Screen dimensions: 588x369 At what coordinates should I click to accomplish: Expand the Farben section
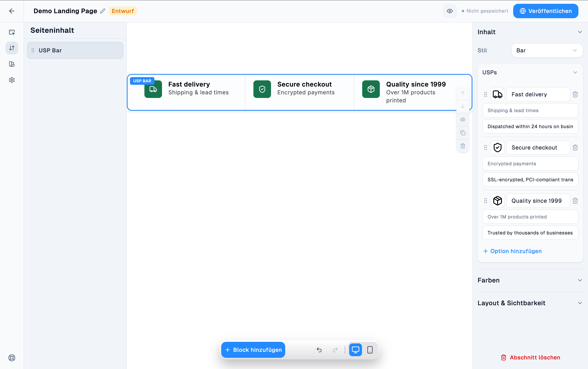point(530,280)
